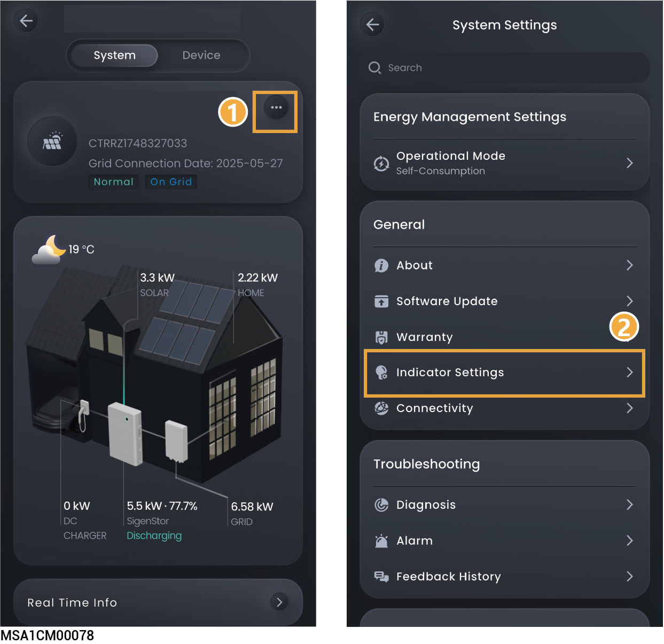Tap the weather icon showing 19 °C
Image resolution: width=664 pixels, height=644 pixels.
click(x=49, y=250)
